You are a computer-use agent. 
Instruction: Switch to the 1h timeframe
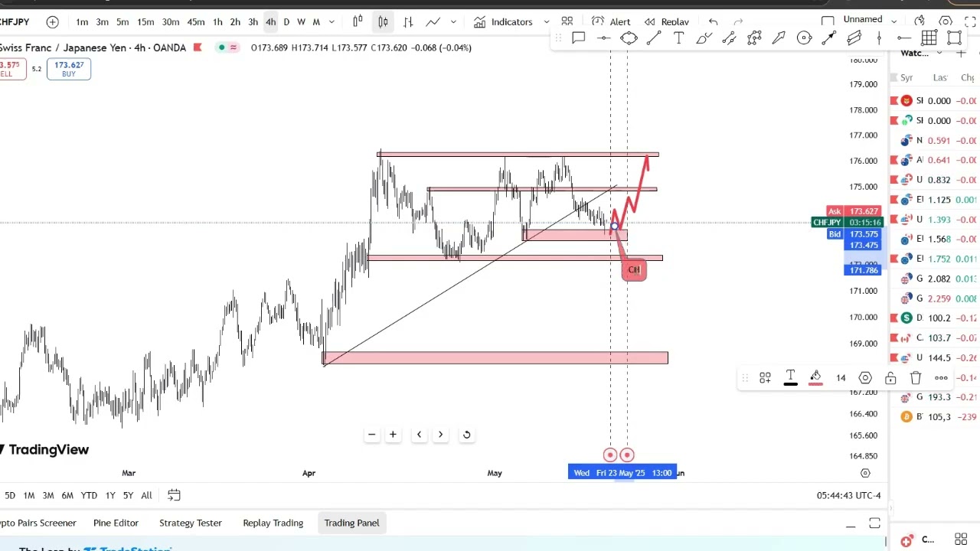pyautogui.click(x=217, y=22)
